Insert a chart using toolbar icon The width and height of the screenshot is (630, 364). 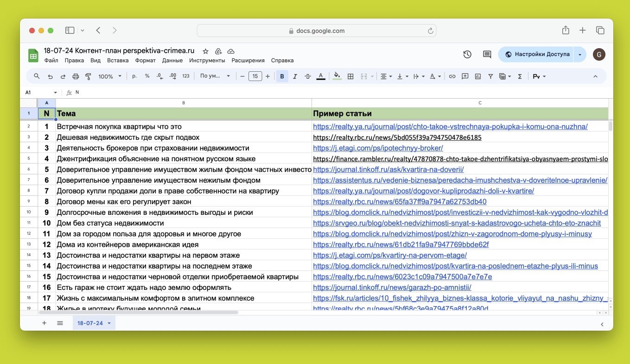coord(478,76)
